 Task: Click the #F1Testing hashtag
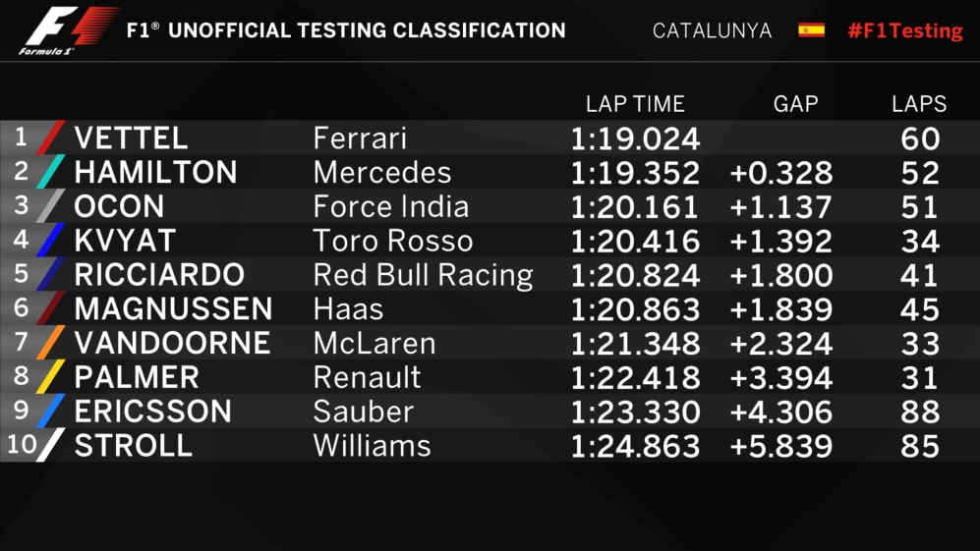click(904, 30)
